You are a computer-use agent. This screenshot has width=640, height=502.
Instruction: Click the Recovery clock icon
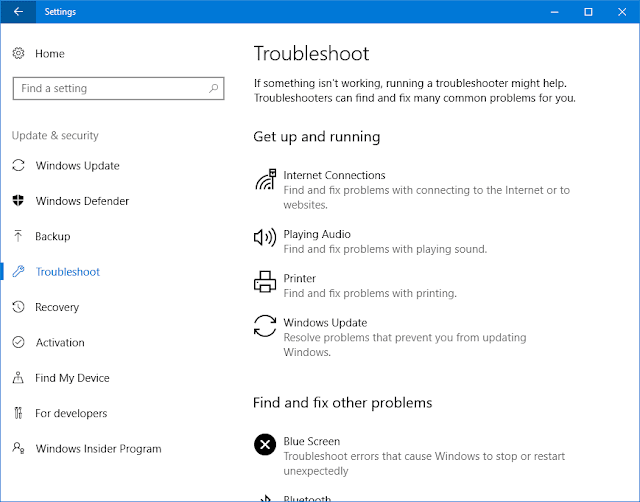click(x=18, y=307)
